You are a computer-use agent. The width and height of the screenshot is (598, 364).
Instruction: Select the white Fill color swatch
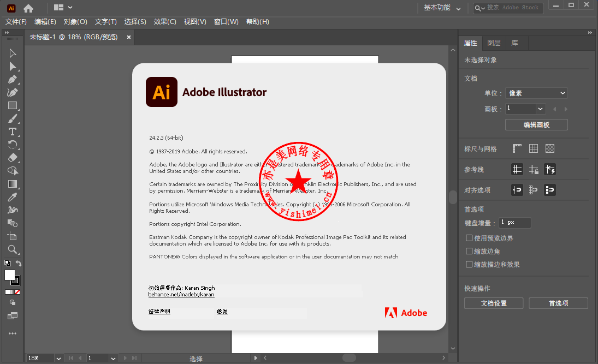click(x=9, y=275)
